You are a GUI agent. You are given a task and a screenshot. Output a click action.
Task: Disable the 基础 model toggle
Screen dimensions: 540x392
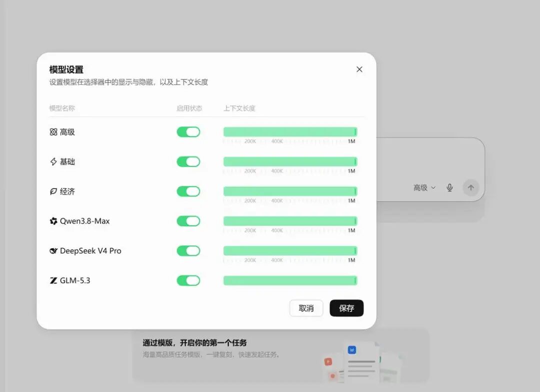click(188, 162)
